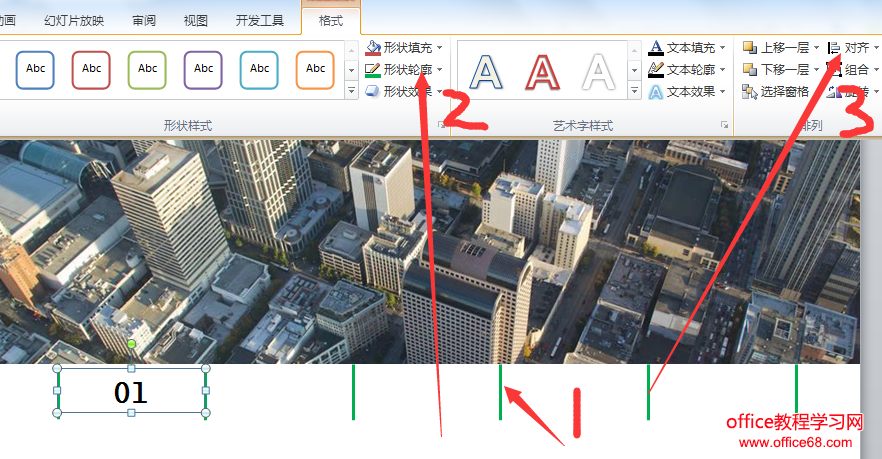Expand the shape styles gallery more button

coord(352,91)
